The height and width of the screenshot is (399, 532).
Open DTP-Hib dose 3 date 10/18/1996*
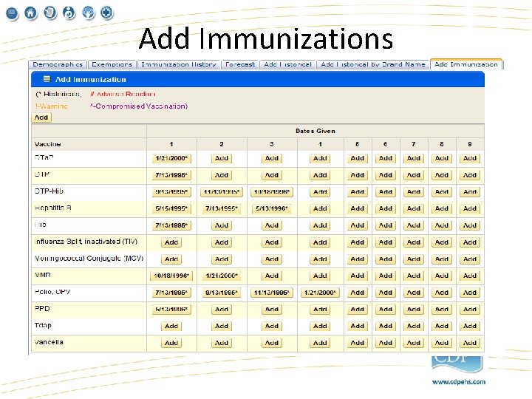click(x=272, y=192)
